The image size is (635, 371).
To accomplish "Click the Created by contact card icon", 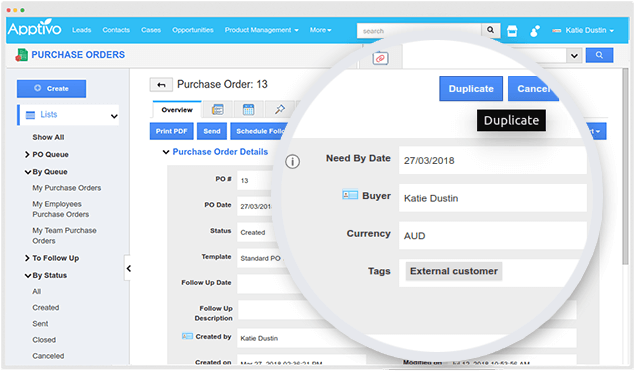I will tap(187, 336).
